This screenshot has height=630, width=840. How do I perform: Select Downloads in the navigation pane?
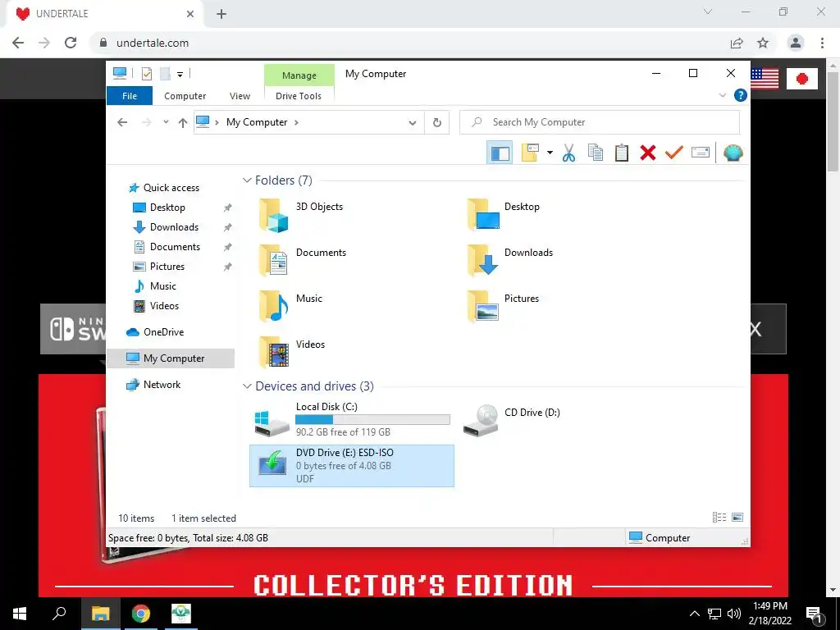pos(174,227)
